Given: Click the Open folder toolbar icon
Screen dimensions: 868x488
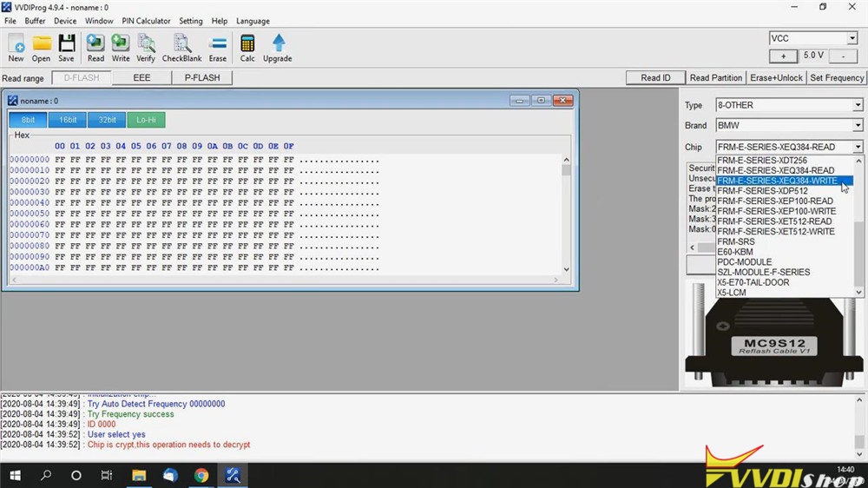Looking at the screenshot, I should pos(41,48).
